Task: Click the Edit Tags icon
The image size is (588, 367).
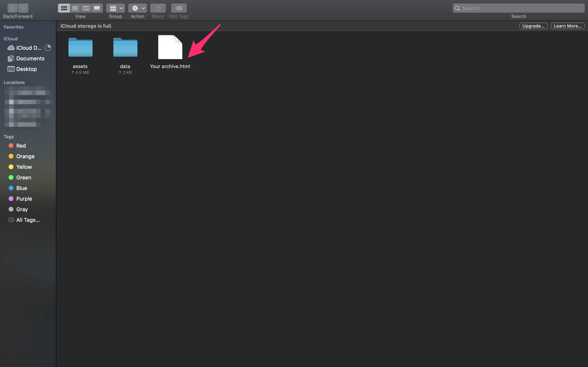Action: (178, 8)
